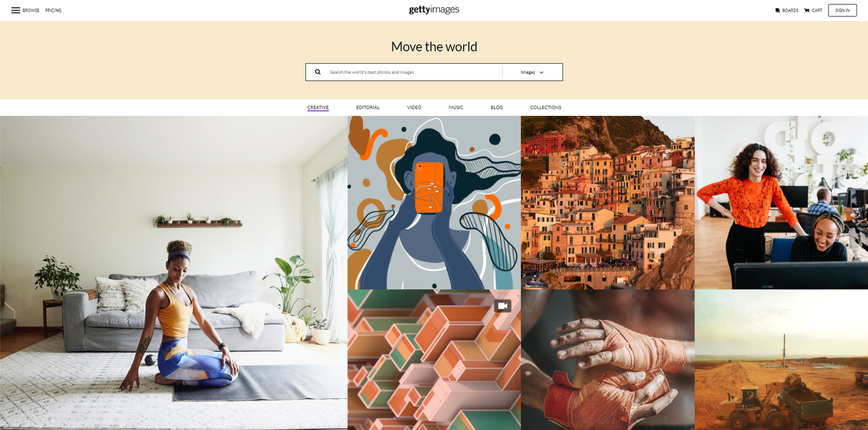The image size is (868, 430).
Task: Open the Video tab
Action: 414,107
